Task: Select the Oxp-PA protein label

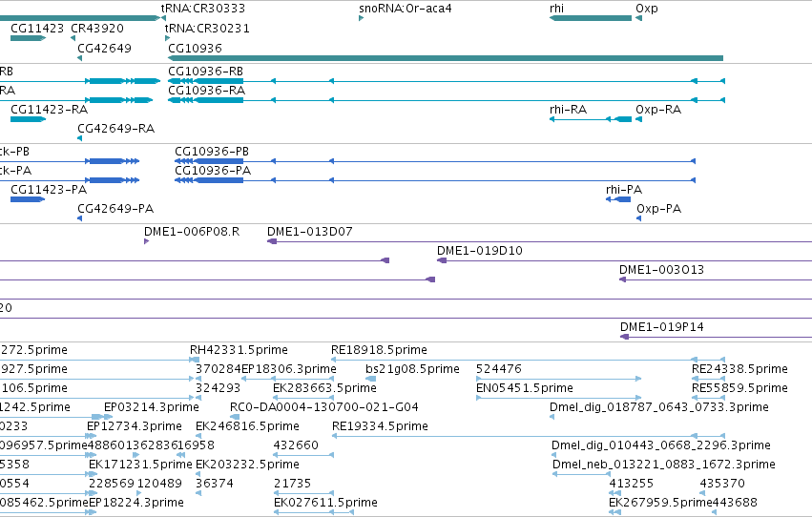Action: point(658,209)
